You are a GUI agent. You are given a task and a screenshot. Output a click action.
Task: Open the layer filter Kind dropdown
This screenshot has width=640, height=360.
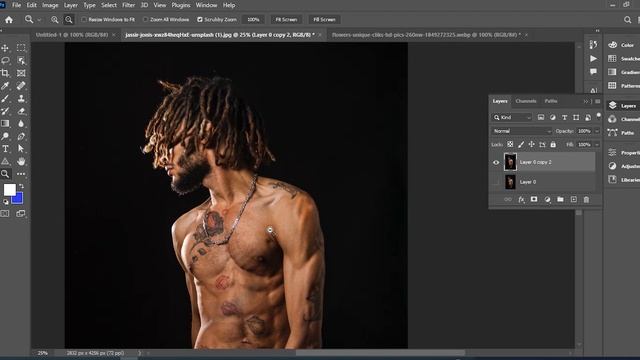click(512, 118)
